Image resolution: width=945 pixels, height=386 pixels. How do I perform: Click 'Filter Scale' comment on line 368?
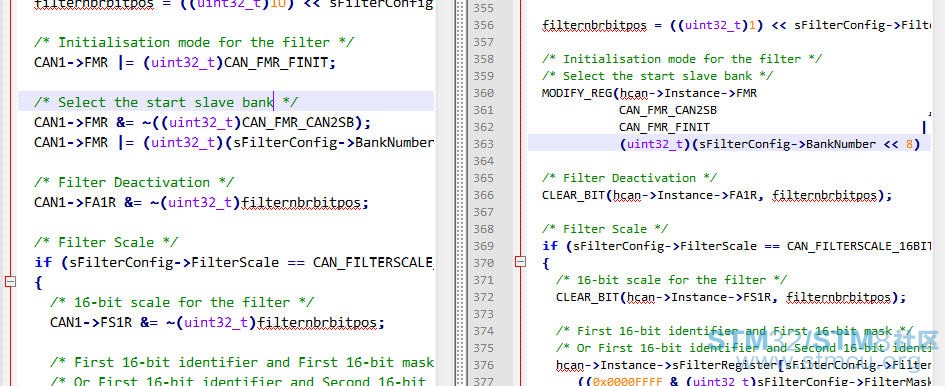coord(605,229)
